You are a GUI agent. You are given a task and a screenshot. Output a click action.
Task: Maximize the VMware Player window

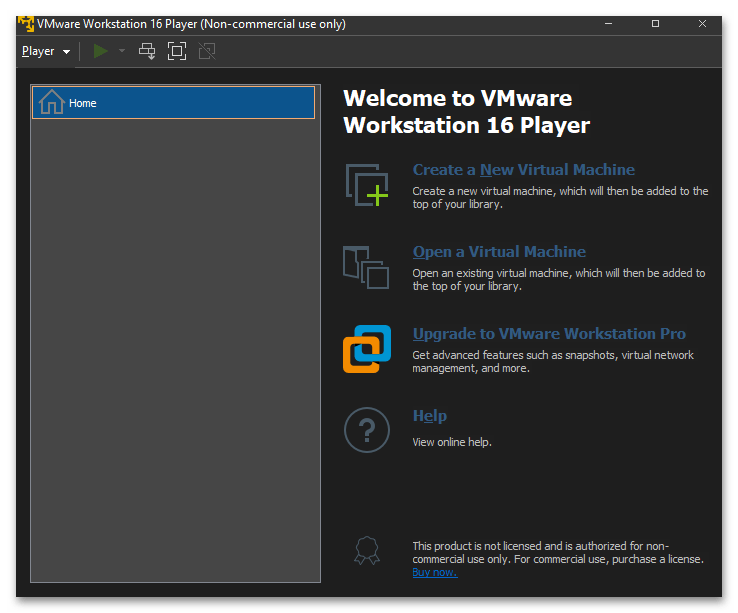pyautogui.click(x=655, y=24)
